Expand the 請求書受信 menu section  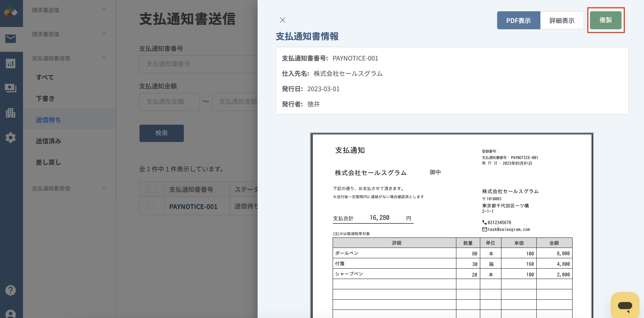point(70,34)
